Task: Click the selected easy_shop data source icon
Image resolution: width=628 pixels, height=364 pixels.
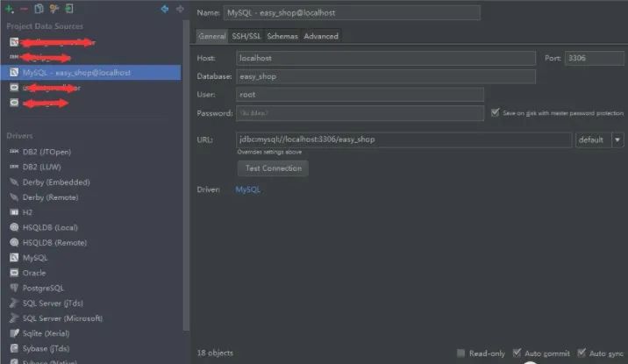Action: (14, 73)
